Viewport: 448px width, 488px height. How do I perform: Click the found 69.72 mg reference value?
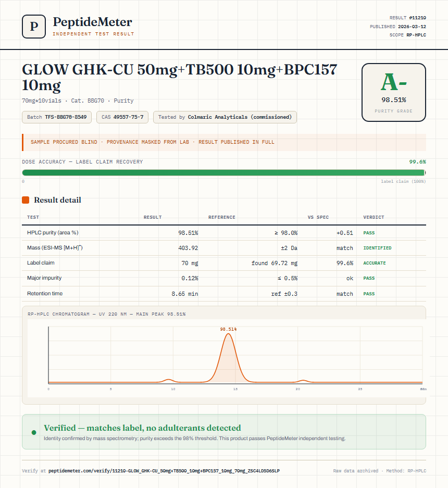[275, 263]
